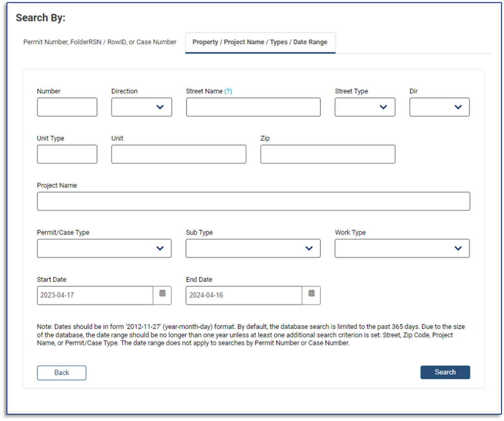Viewport: 504px width, 421px height.
Task: Select the Unit Type text box
Action: tap(67, 154)
